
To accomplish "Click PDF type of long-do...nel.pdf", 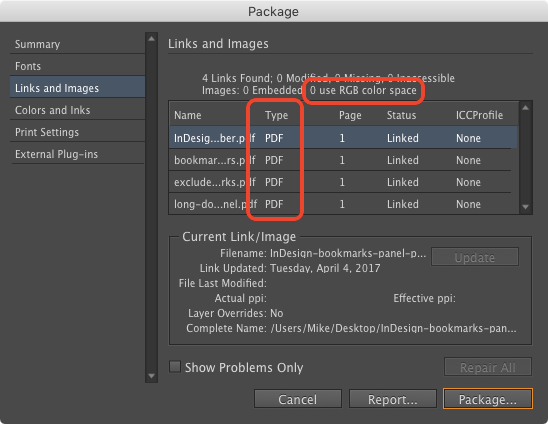I will click(x=274, y=204).
